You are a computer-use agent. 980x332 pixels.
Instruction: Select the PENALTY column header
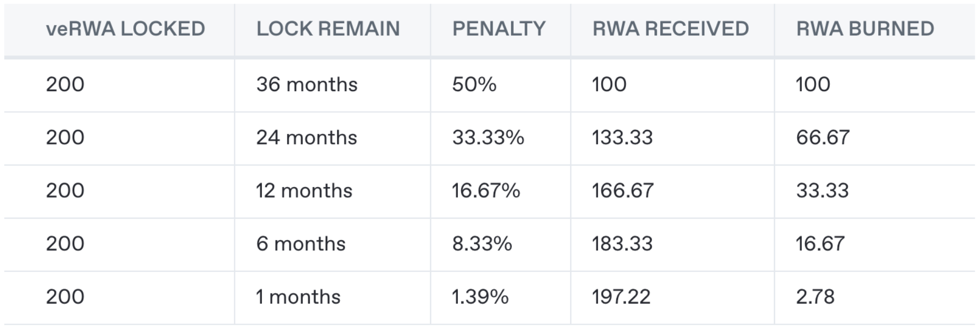pyautogui.click(x=498, y=29)
